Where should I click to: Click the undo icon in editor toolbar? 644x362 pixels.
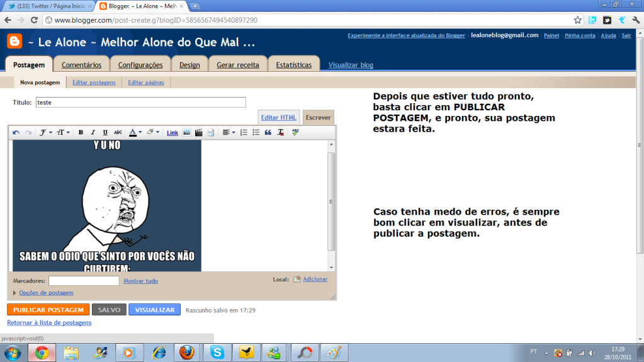click(x=16, y=133)
